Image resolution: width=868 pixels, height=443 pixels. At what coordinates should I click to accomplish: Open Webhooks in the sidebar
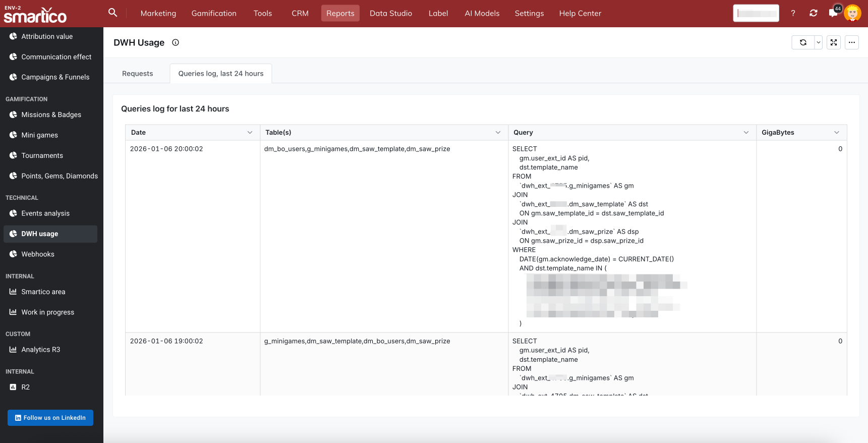coord(38,254)
